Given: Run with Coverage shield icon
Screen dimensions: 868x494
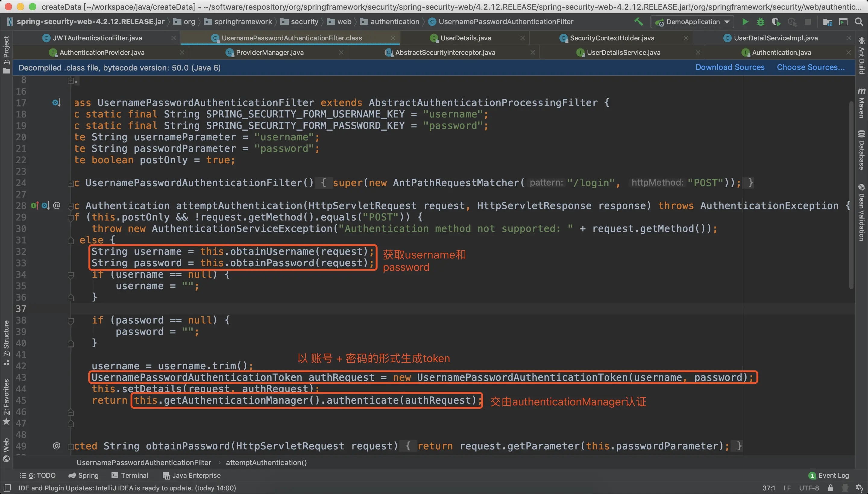Looking at the screenshot, I should coord(776,22).
